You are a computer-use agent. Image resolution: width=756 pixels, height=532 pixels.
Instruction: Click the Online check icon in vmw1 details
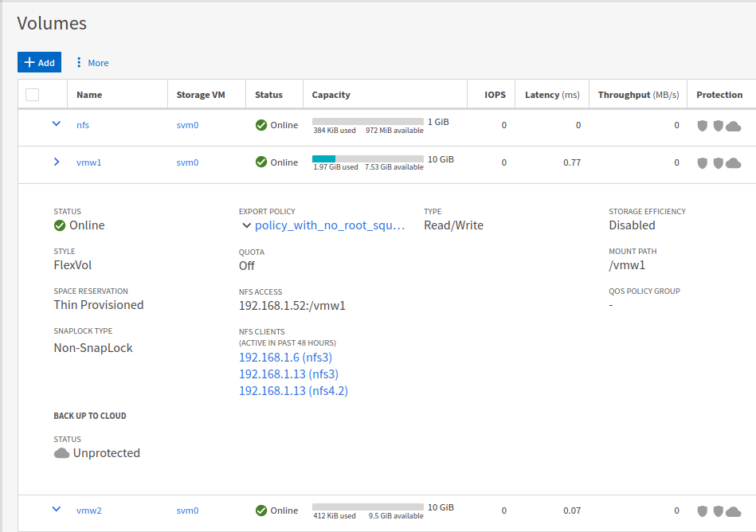60,225
